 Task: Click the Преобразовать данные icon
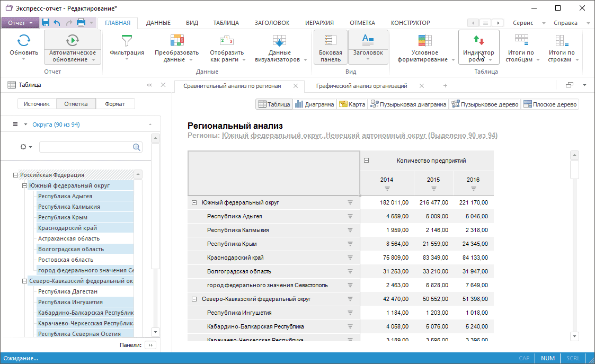click(x=176, y=41)
